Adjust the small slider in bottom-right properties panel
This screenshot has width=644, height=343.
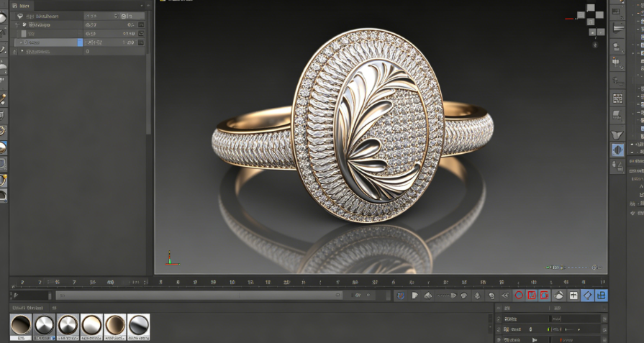click(573, 329)
